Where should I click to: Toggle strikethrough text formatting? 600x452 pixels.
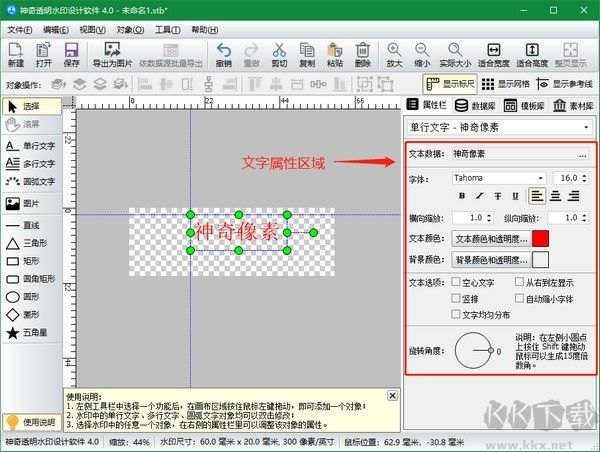tap(497, 196)
